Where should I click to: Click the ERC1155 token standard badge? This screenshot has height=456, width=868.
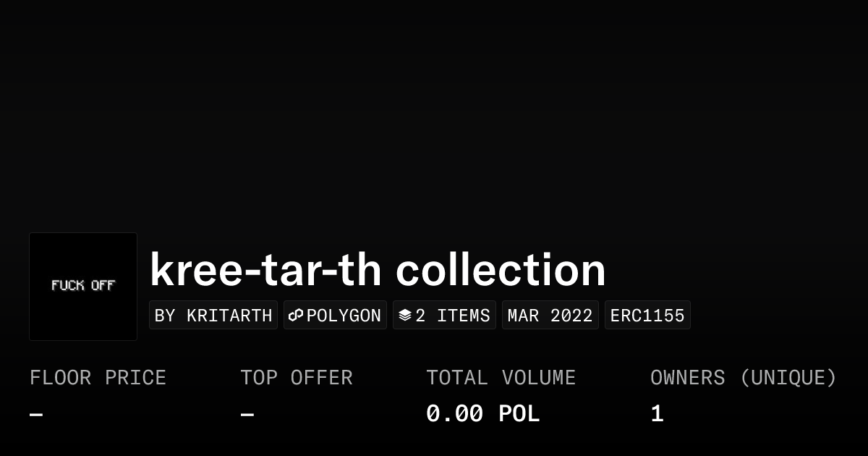pyautogui.click(x=647, y=316)
